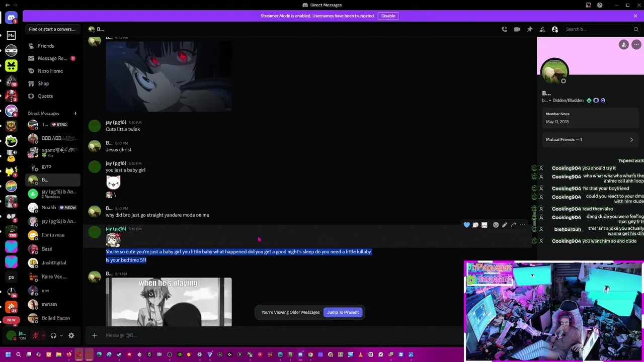Create new DM with plus icon

[75, 114]
